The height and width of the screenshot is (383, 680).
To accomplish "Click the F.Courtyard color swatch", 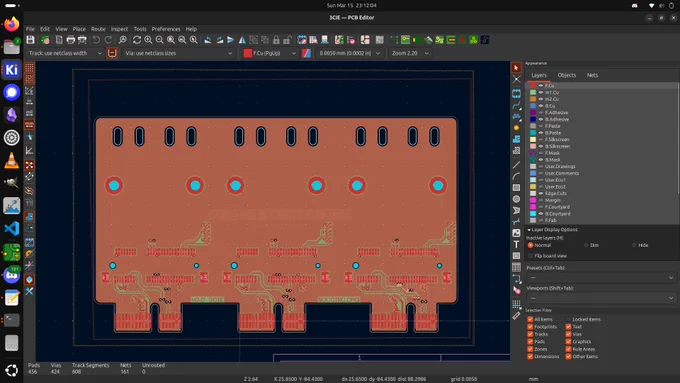I will click(x=533, y=207).
